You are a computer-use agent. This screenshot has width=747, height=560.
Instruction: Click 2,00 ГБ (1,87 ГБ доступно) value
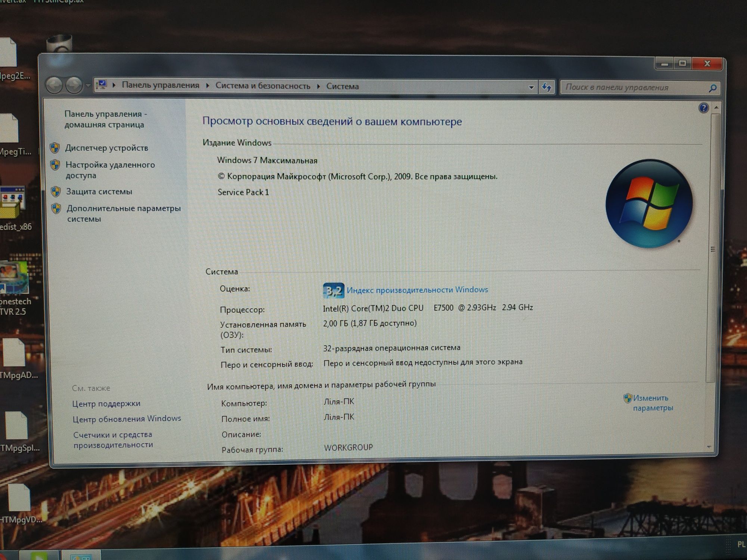click(x=370, y=323)
